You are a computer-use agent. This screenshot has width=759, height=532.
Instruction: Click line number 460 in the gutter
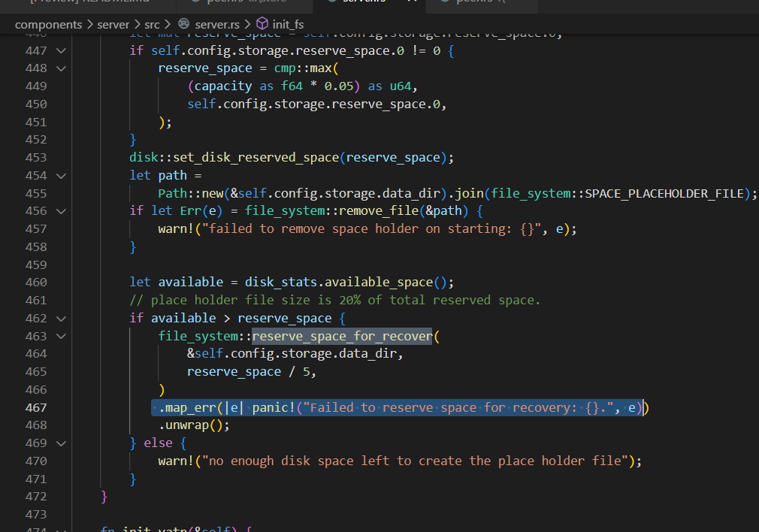point(35,283)
